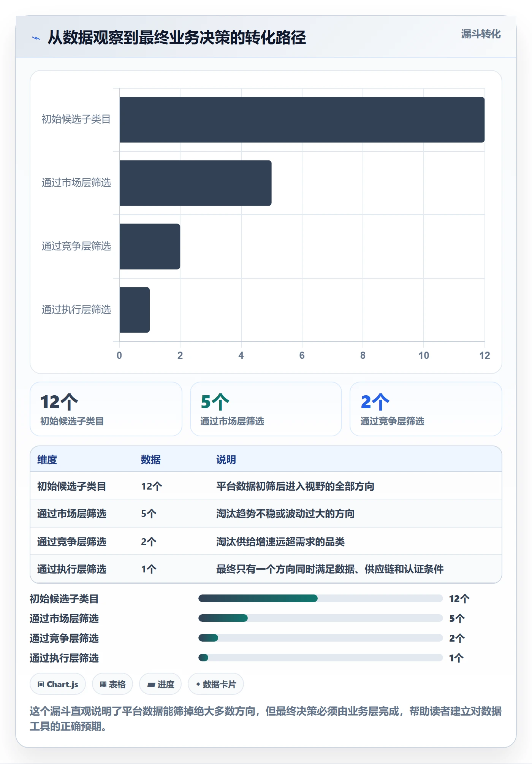Click the chart bar for 通过市场层筛选
532x764 pixels.
point(196,183)
